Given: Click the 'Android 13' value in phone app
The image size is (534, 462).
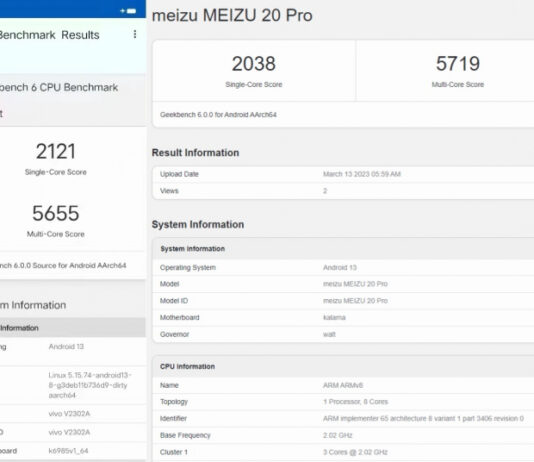Looking at the screenshot, I should 66,347.
